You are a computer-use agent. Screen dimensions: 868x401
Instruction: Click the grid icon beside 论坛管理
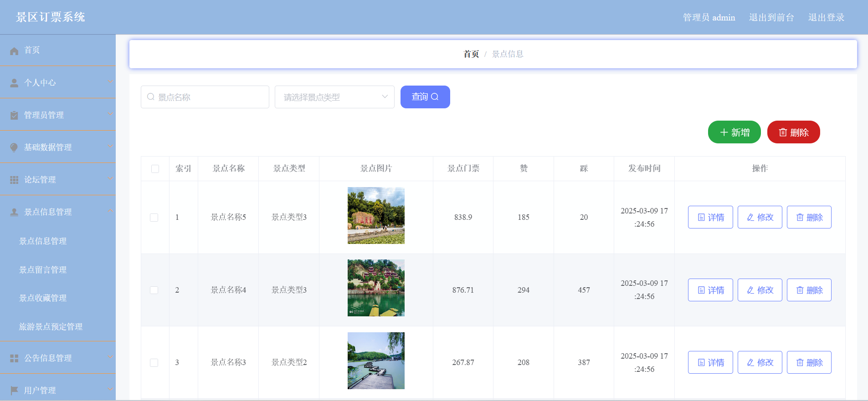pos(14,180)
